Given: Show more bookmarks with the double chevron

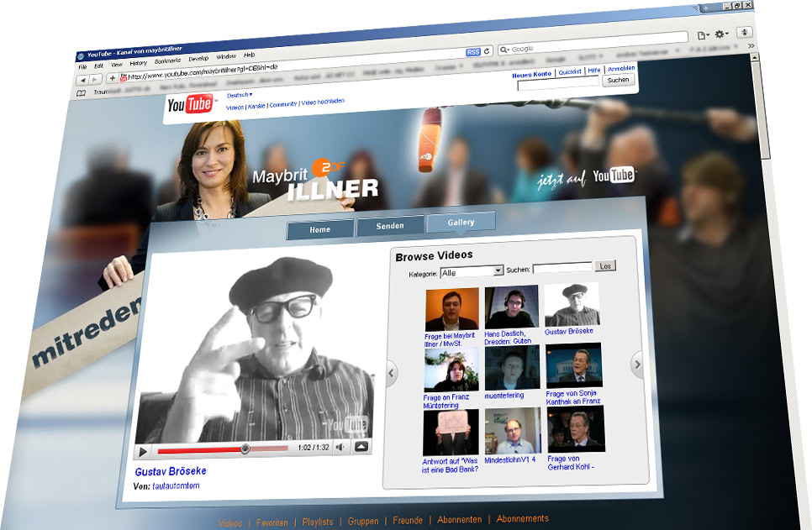Looking at the screenshot, I should pos(751,46).
